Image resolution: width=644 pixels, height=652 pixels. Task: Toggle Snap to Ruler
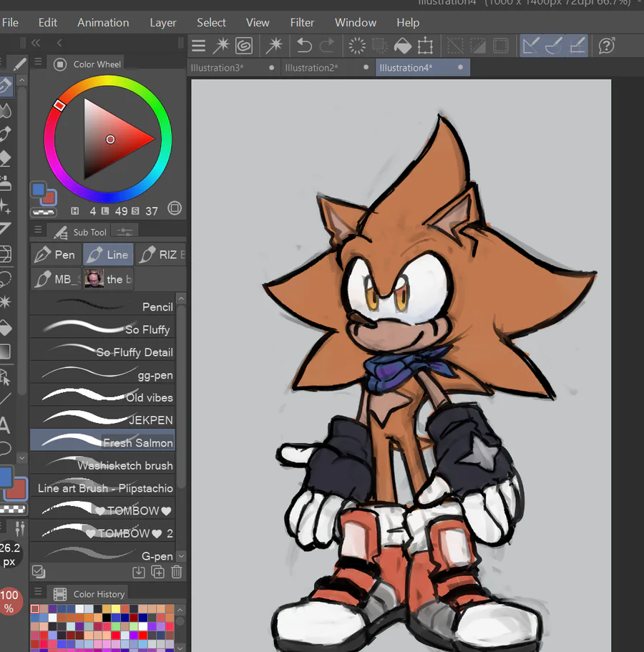tap(531, 46)
